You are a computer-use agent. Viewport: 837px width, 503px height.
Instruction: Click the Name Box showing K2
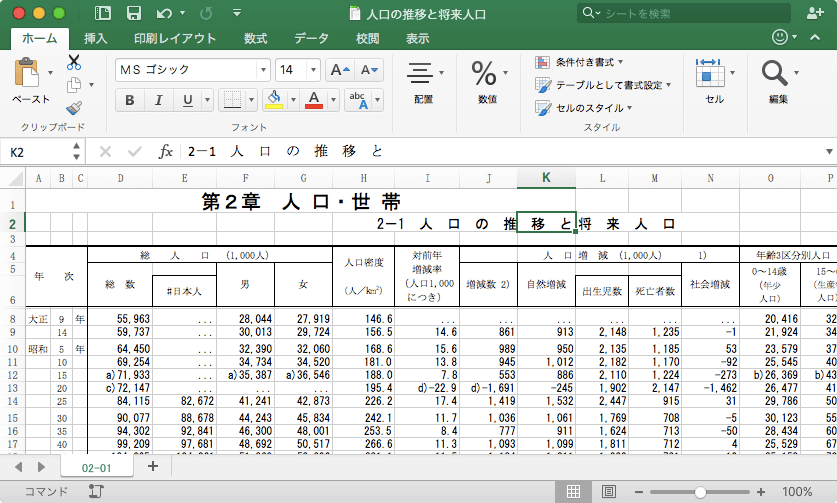pos(36,152)
